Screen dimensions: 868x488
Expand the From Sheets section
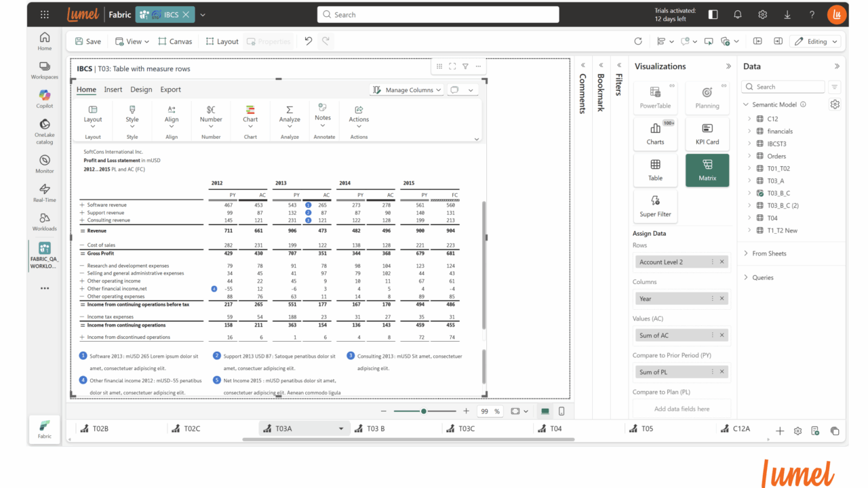click(747, 253)
